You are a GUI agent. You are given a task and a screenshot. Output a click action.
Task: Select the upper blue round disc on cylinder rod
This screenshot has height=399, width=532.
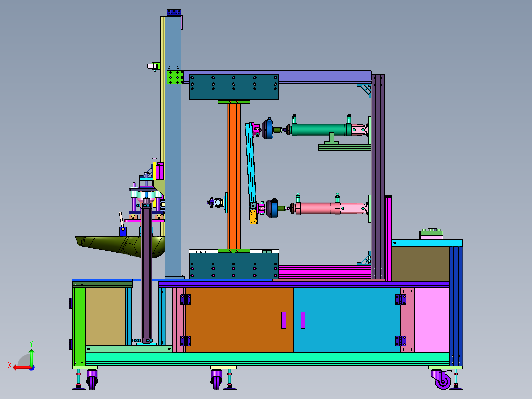(x=268, y=129)
